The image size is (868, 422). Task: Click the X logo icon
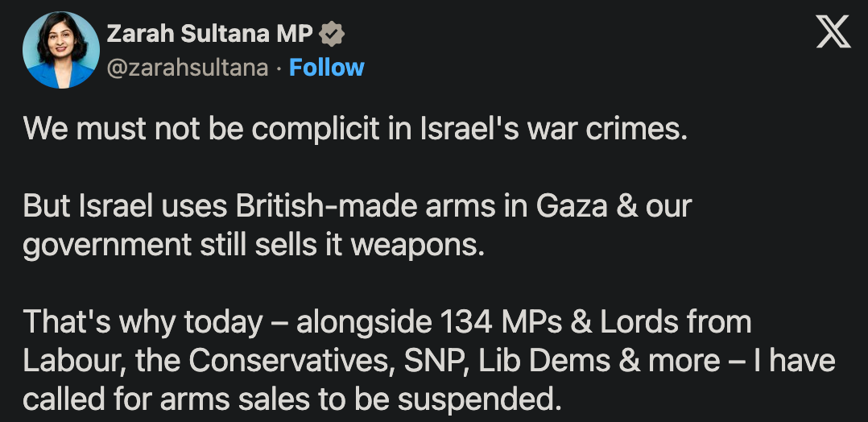click(x=833, y=33)
